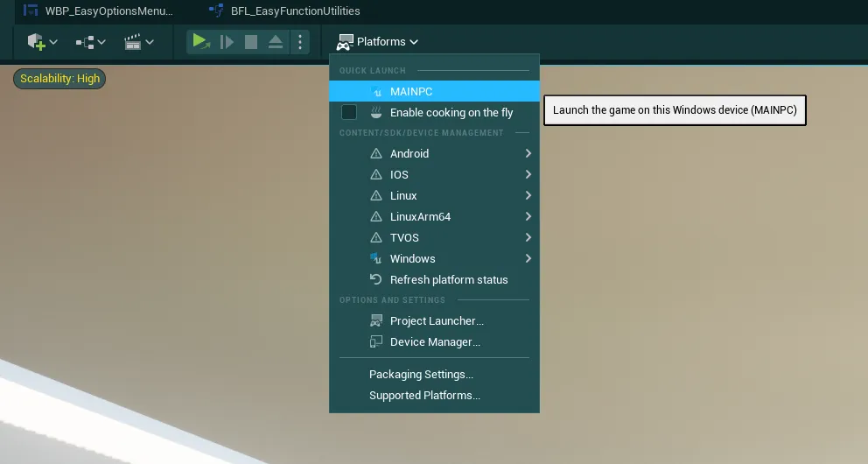The height and width of the screenshot is (464, 868).
Task: Refresh platform status
Action: (434, 279)
